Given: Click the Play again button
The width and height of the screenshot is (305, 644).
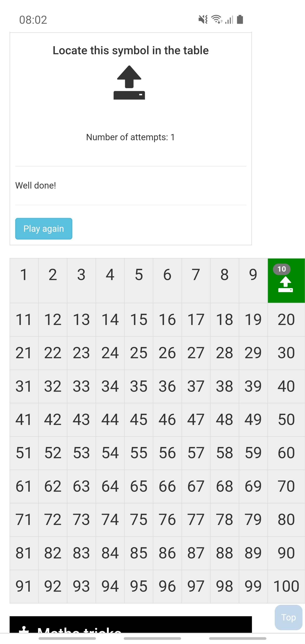Looking at the screenshot, I should click(44, 229).
